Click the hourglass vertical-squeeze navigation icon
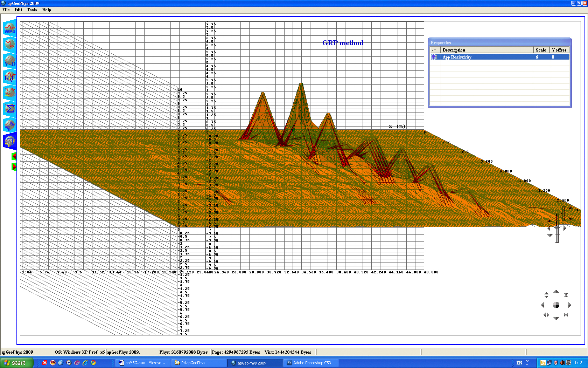Screen dimensions: 588x368 (566, 295)
